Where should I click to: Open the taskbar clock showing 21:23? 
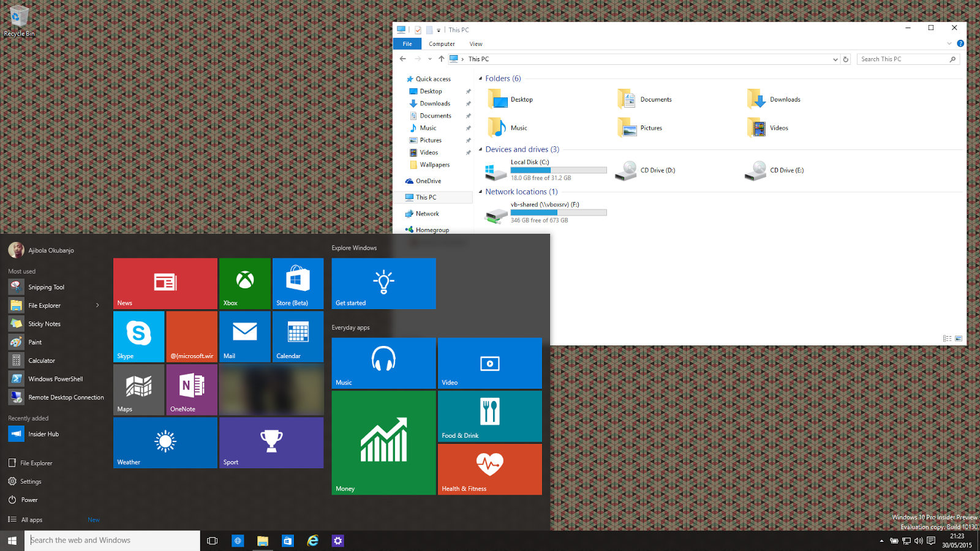pyautogui.click(x=957, y=541)
